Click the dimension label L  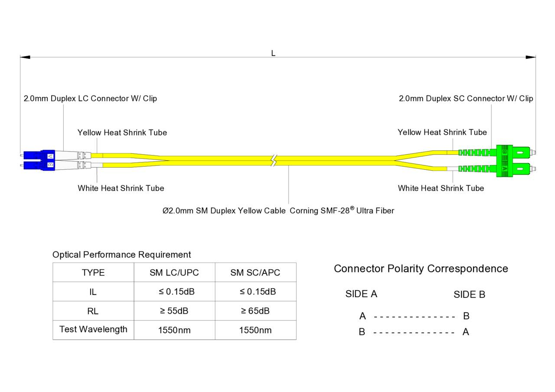pyautogui.click(x=273, y=53)
